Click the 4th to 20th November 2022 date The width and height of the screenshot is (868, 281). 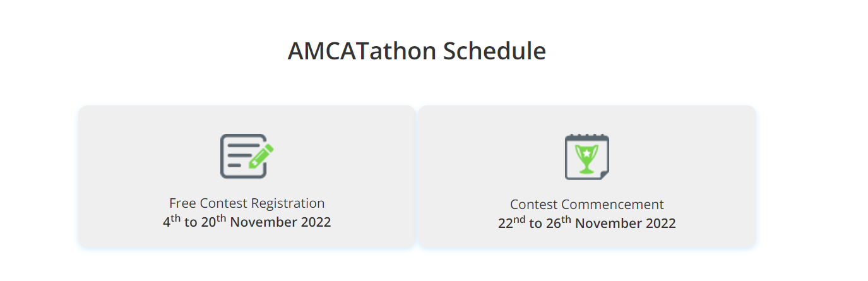247,222
